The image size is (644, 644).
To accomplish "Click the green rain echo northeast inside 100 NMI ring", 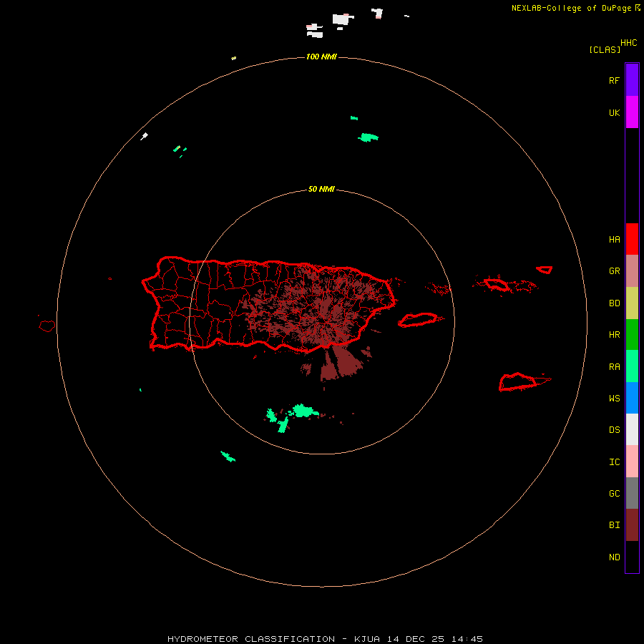I will click(368, 137).
